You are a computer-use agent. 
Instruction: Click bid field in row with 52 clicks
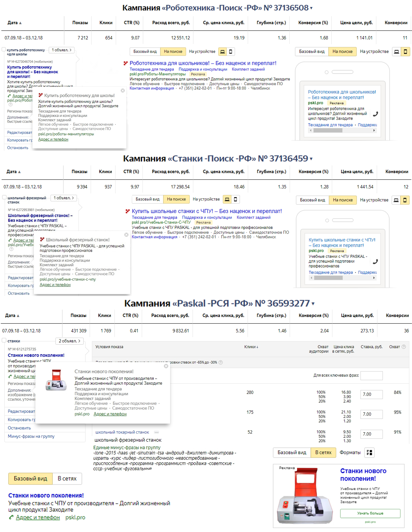pyautogui.click(x=371, y=434)
